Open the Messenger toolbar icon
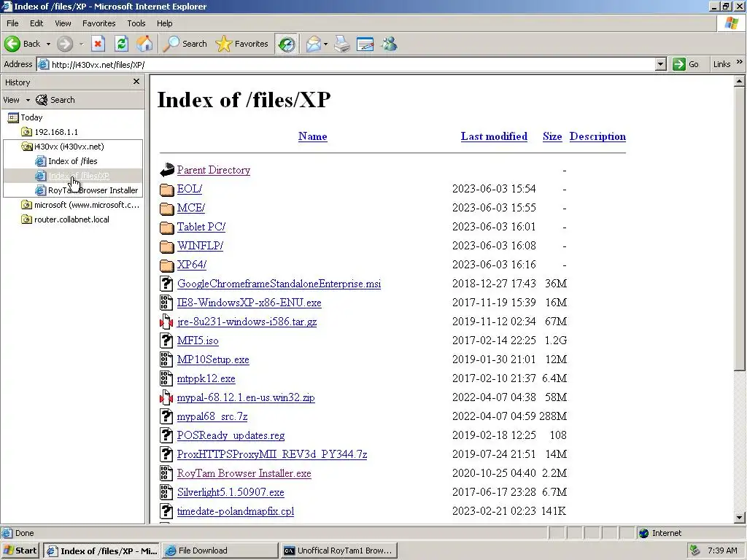The image size is (747, 560). [390, 44]
